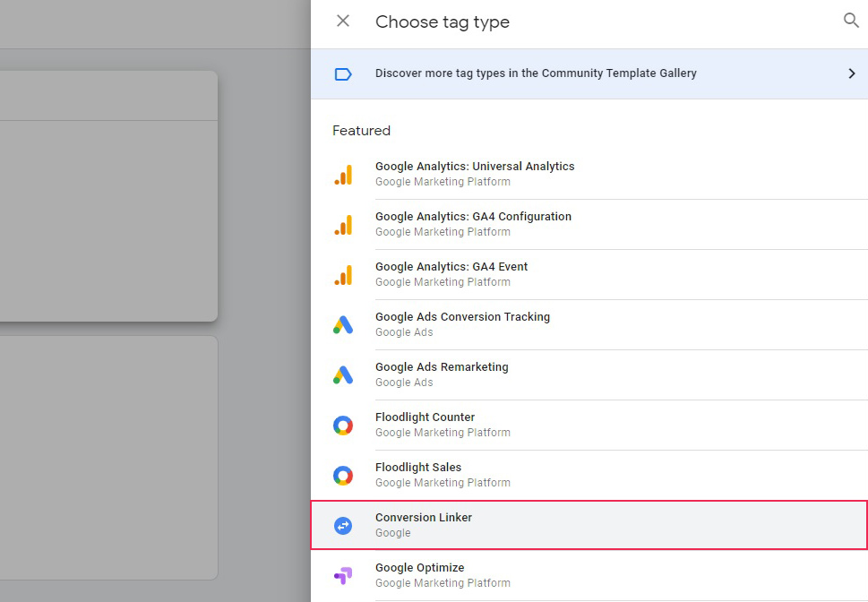Viewport: 868px width, 602px height.
Task: Click the Universal Analytics bar chart icon
Action: click(343, 175)
